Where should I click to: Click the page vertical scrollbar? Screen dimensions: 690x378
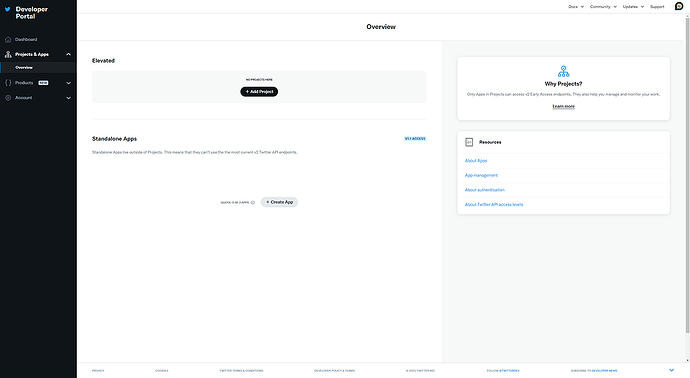(x=687, y=174)
